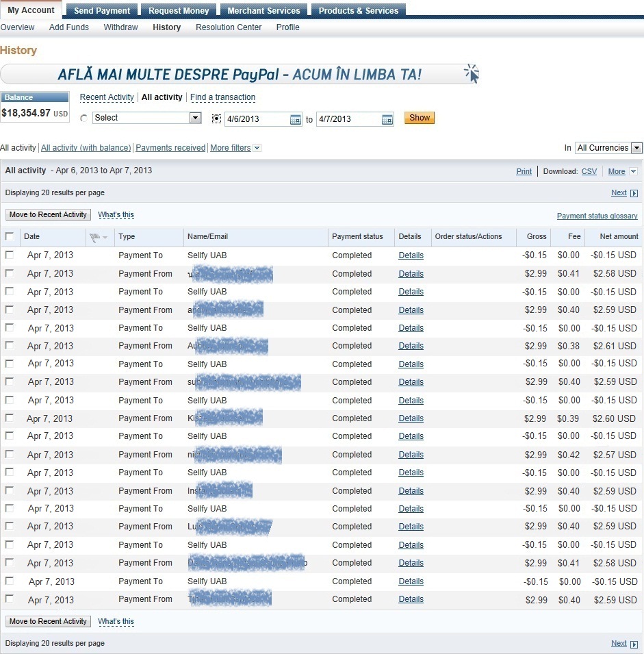Expand the More filters dropdown arrow

click(257, 148)
